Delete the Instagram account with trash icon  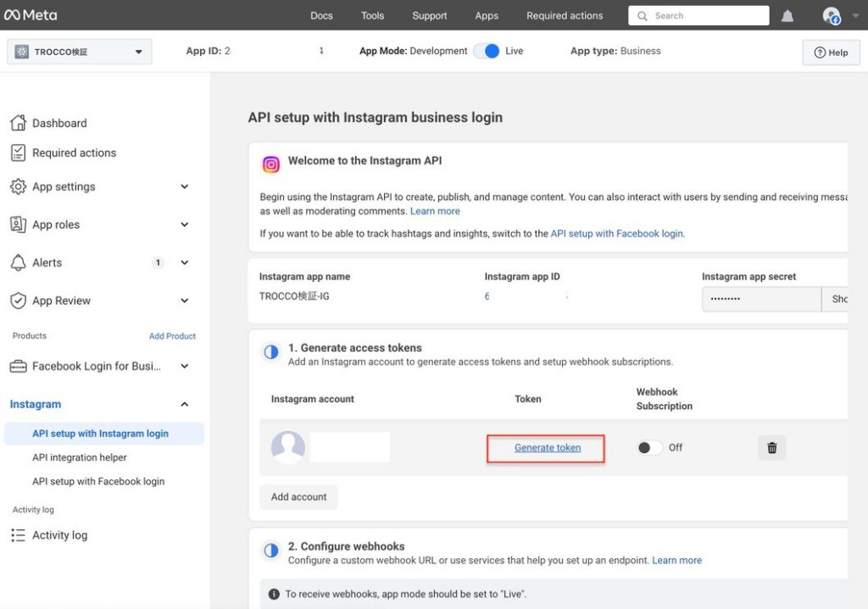coord(771,448)
